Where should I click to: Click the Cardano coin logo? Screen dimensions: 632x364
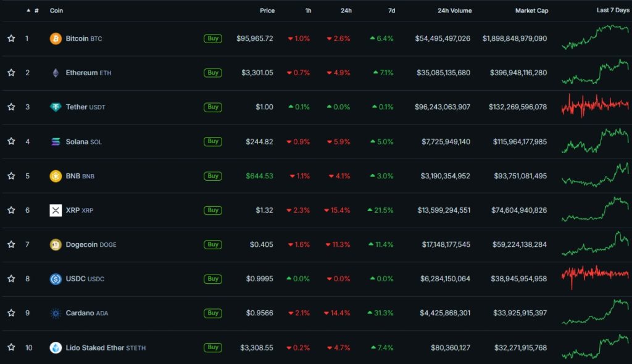[x=56, y=313]
